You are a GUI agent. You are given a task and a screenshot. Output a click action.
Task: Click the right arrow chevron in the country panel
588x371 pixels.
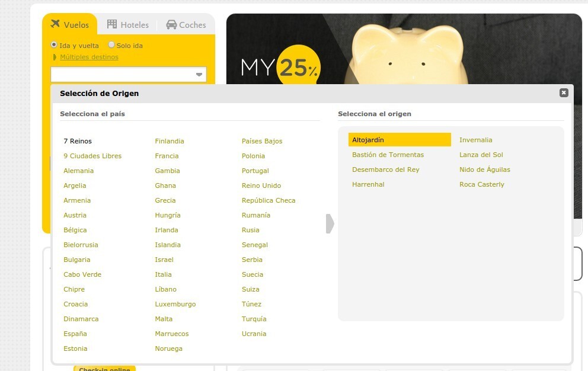pos(330,224)
